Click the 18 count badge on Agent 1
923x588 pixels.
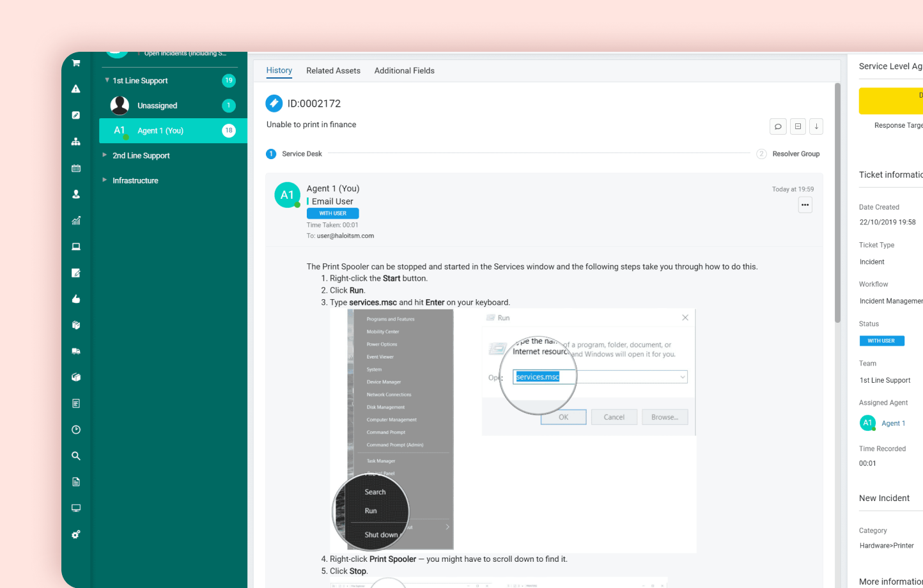[x=229, y=130]
